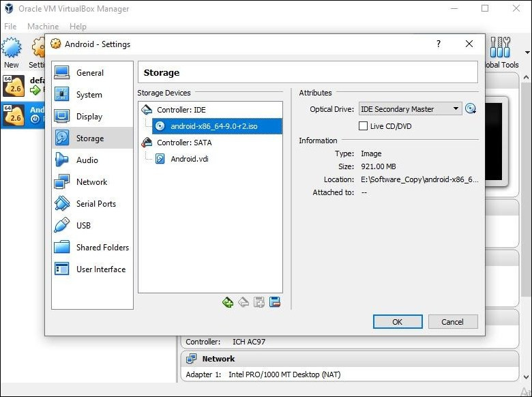Open the Serial Ports settings category
This screenshot has height=397, width=532.
92,203
